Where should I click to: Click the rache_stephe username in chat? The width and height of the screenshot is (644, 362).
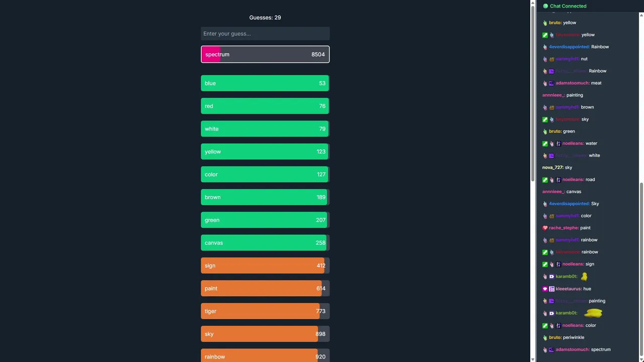point(563,228)
